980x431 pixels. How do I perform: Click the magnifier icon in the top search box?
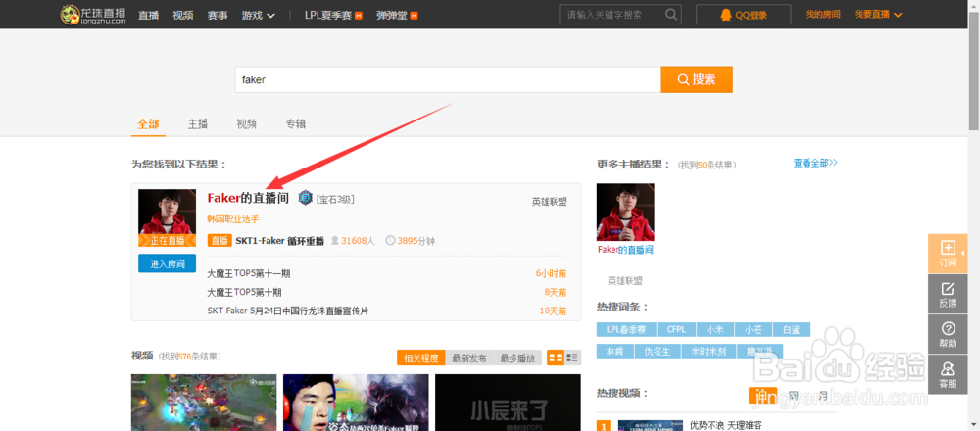point(670,14)
